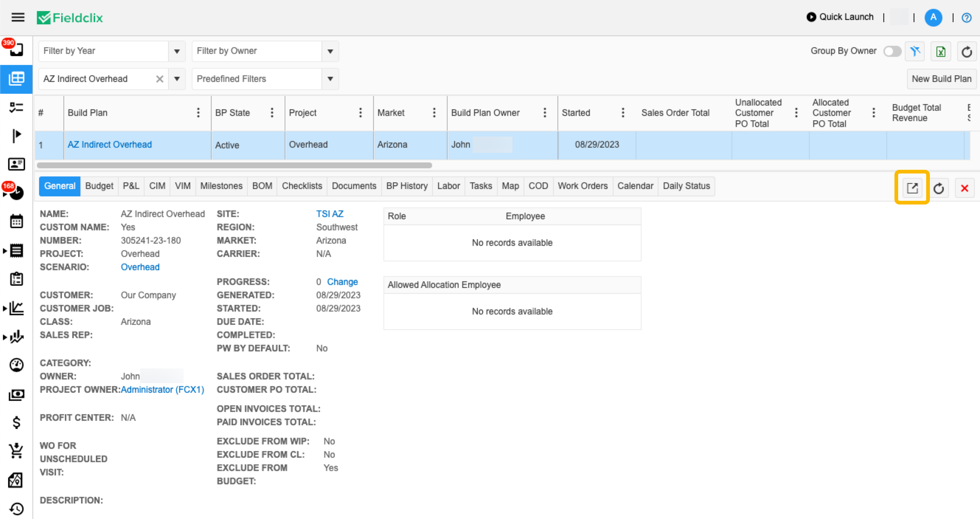This screenshot has width=980, height=519.
Task: Click the Change progress link
Action: coord(342,282)
